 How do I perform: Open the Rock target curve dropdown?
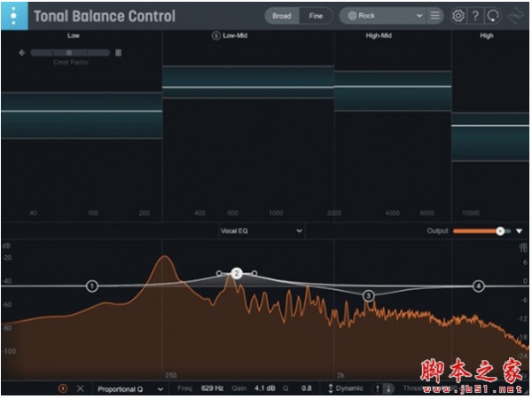coord(384,16)
